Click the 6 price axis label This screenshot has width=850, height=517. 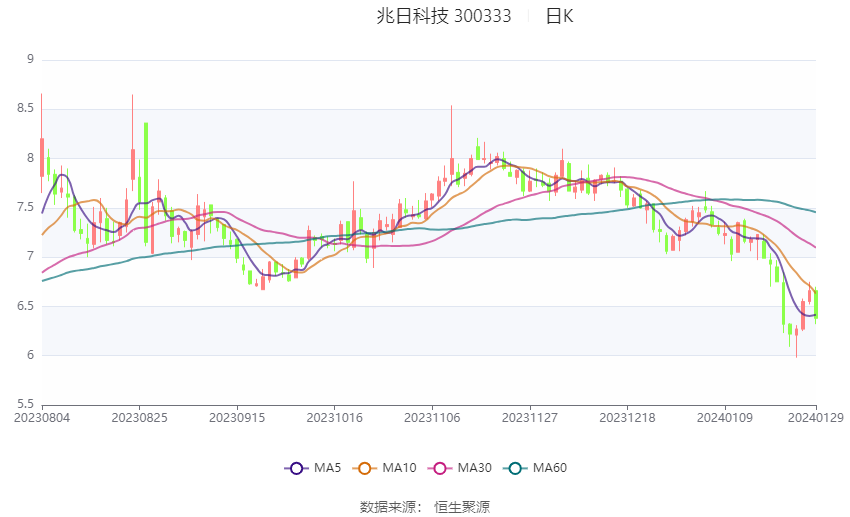pyautogui.click(x=30, y=355)
